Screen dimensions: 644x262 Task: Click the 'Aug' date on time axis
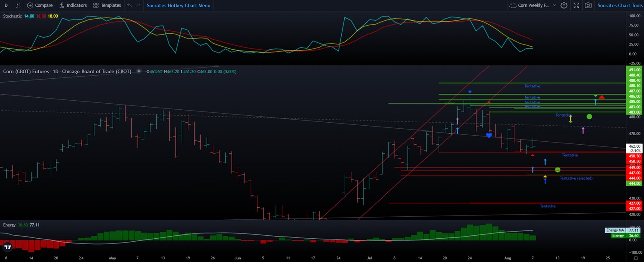[507, 257]
